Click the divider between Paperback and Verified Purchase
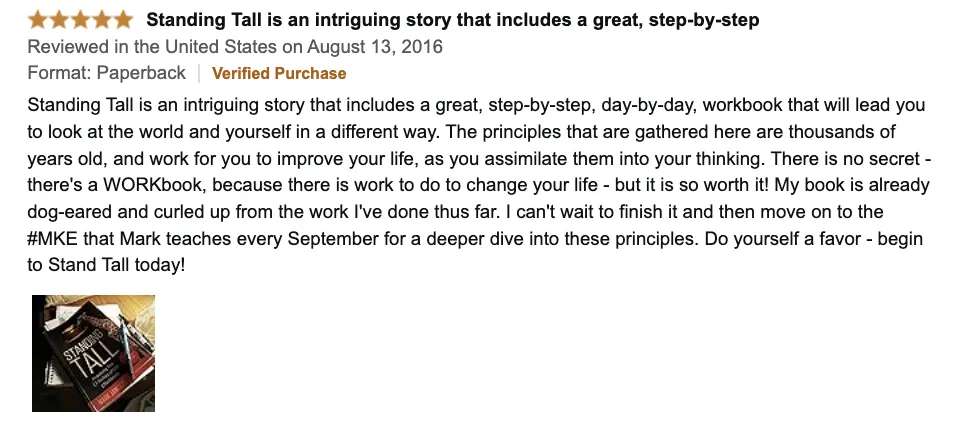The image size is (960, 422). [x=198, y=73]
